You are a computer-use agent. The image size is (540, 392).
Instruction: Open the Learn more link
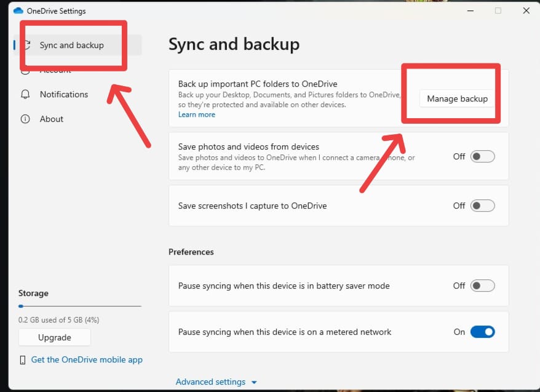pos(197,114)
